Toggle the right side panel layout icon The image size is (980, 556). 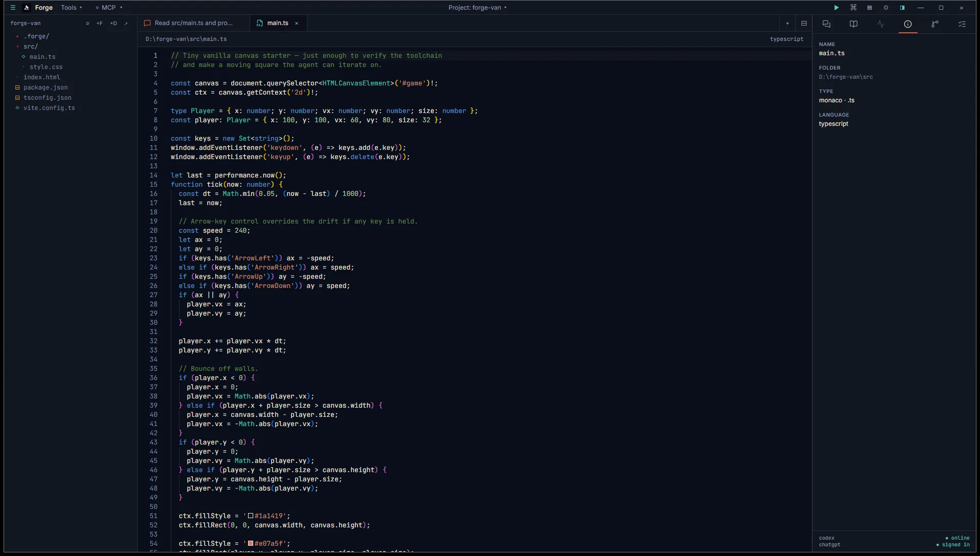coord(902,8)
